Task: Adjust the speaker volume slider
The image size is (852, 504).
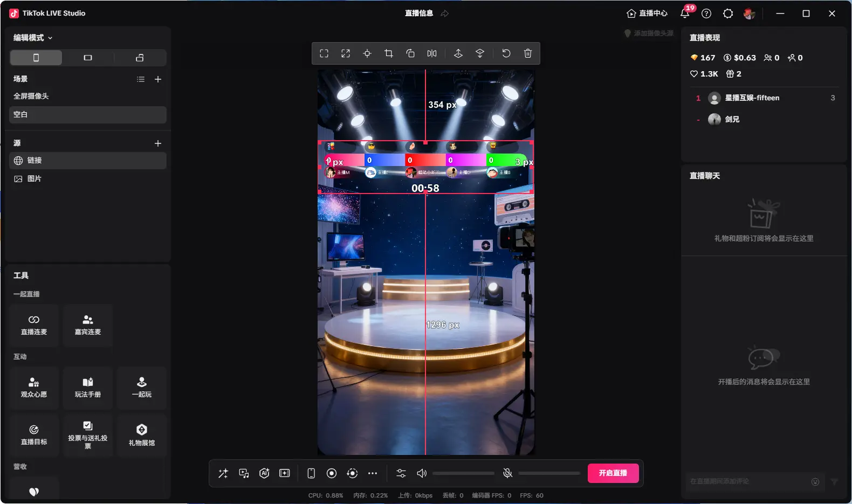Action: [x=463, y=473]
